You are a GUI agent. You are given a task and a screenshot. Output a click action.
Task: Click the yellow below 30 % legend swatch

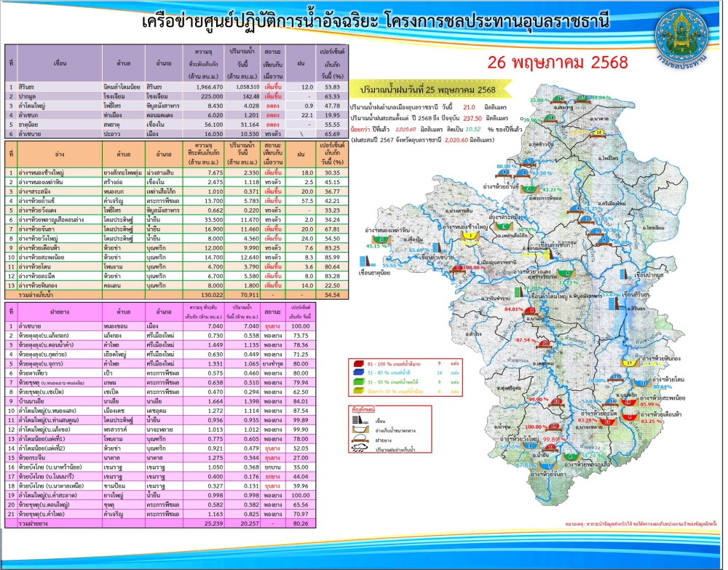point(359,392)
